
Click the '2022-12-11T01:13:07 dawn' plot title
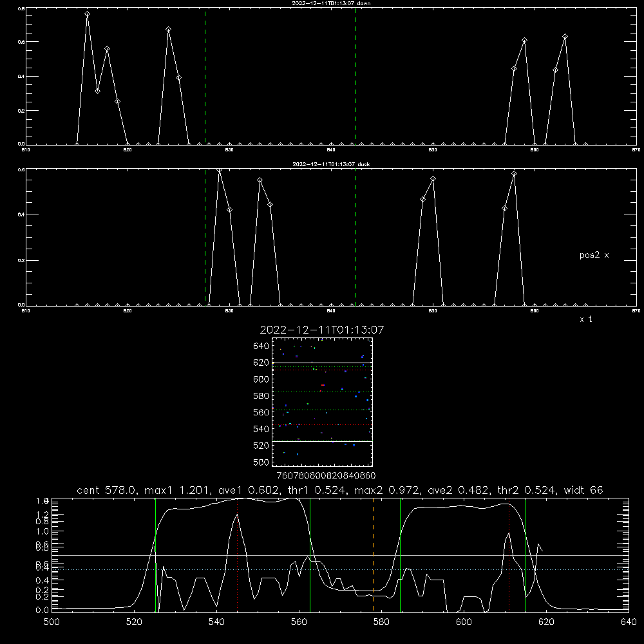click(331, 3)
